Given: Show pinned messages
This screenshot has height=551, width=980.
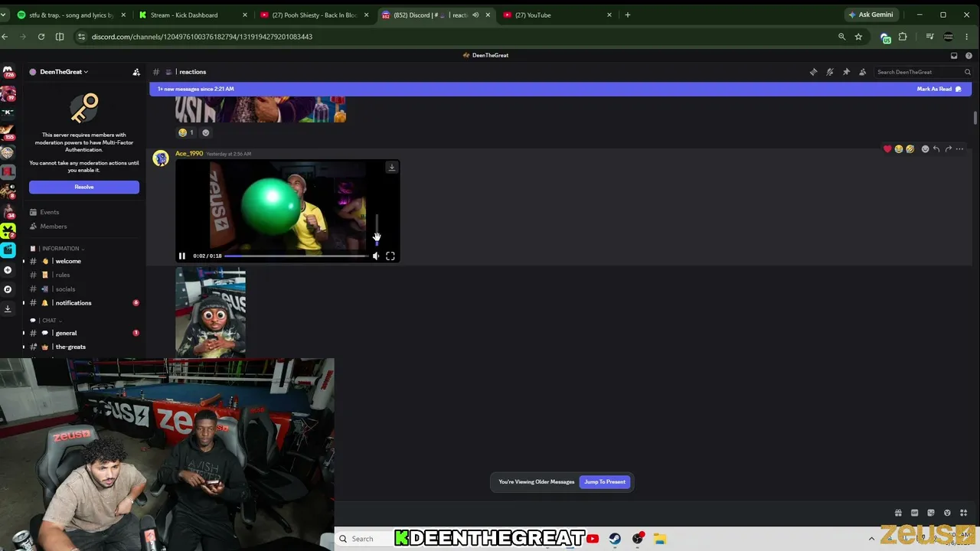Looking at the screenshot, I should click(846, 72).
